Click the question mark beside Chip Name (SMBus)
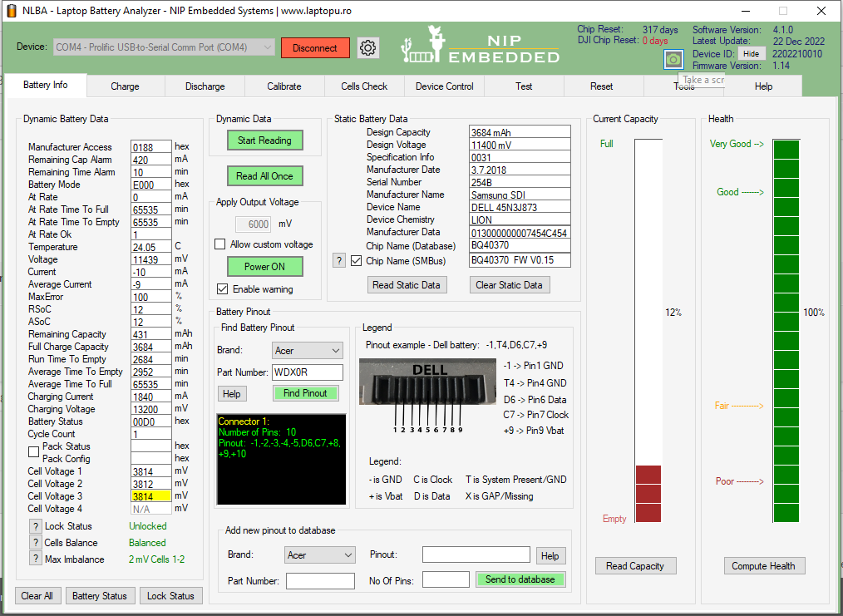This screenshot has width=843, height=616. click(338, 261)
